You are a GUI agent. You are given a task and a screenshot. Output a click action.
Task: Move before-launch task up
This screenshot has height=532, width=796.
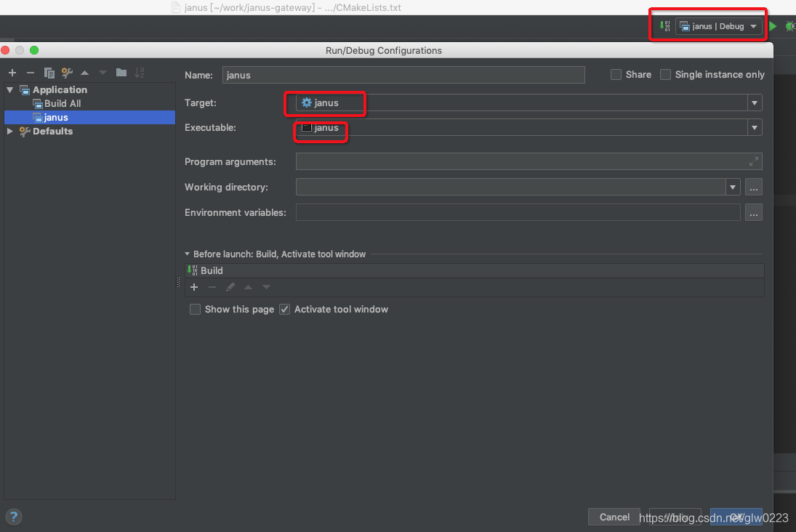[248, 287]
